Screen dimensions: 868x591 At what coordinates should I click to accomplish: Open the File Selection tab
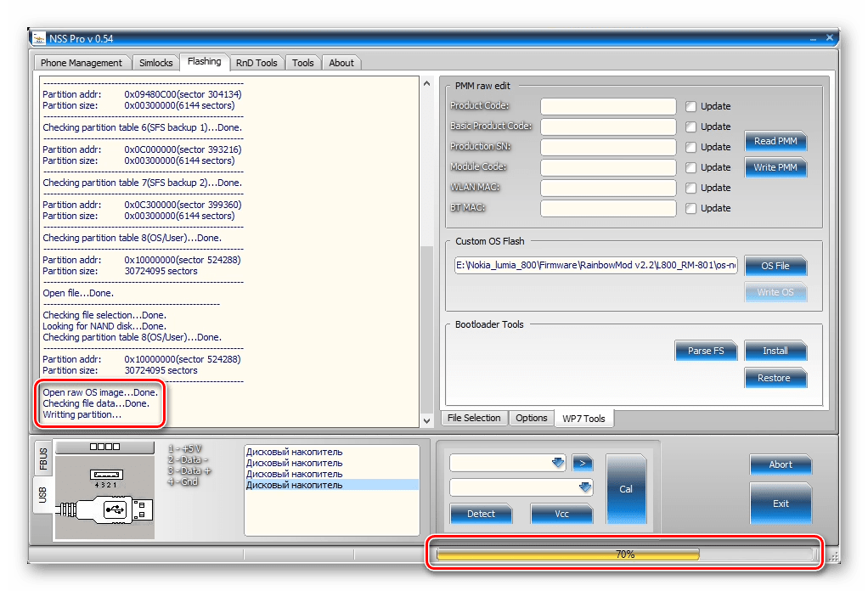click(x=474, y=418)
